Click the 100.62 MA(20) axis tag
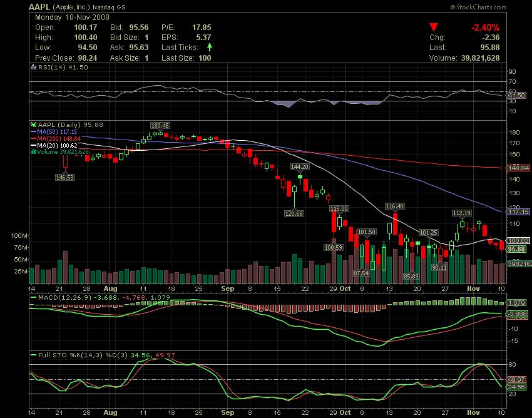532x418 pixels. 518,240
